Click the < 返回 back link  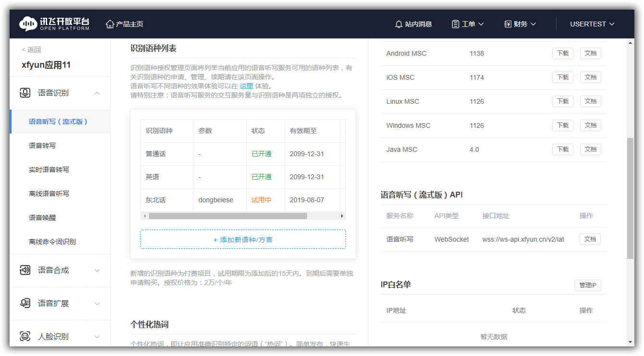click(x=31, y=49)
